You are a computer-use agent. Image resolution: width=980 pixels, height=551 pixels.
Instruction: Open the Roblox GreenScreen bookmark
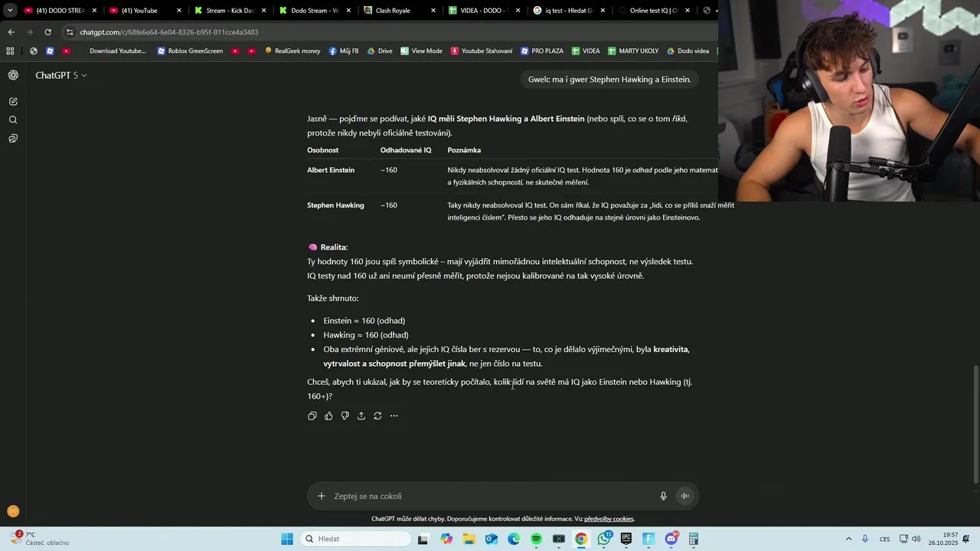coord(190,51)
